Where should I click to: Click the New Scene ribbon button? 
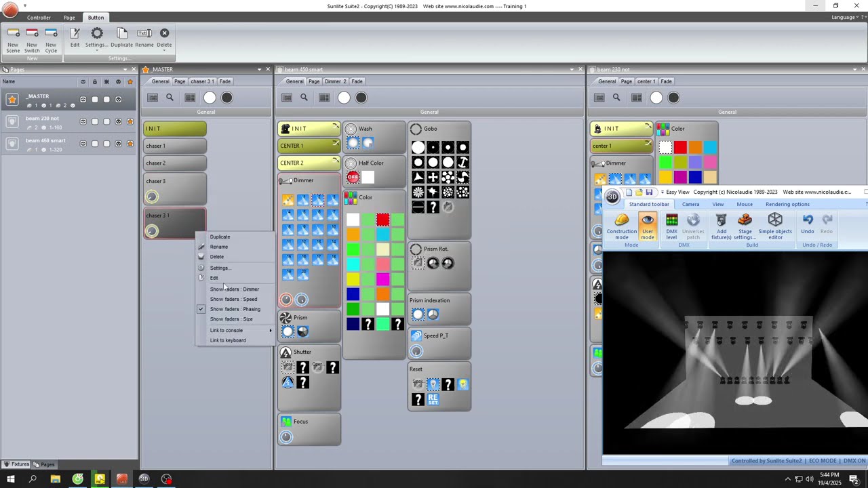[x=13, y=40]
